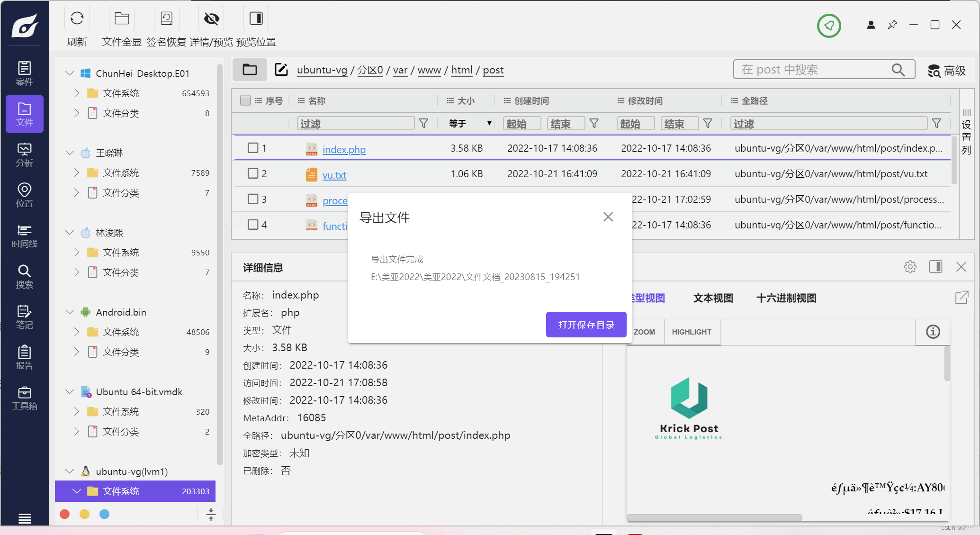Viewport: 980px width, 535px height.
Task: Tick the select-all header checkbox
Action: pyautogui.click(x=245, y=100)
